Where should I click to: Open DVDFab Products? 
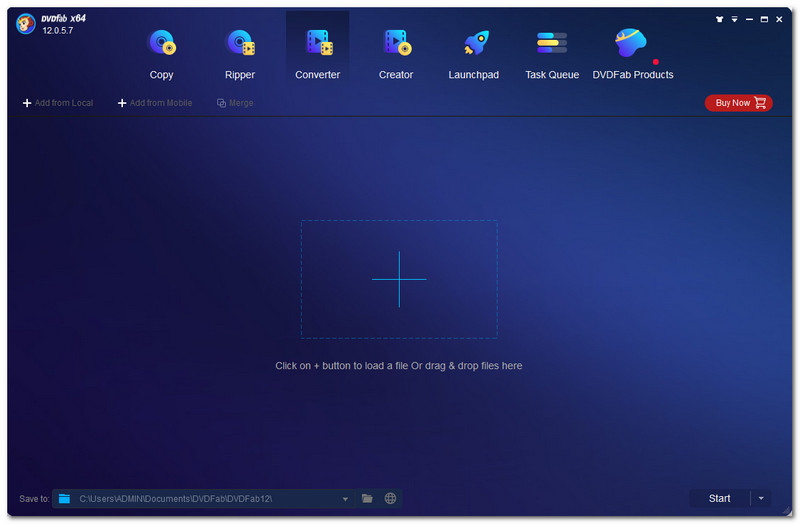(633, 54)
